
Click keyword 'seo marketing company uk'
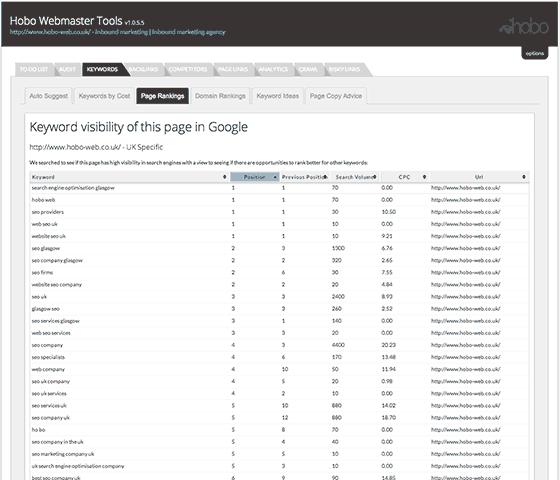(x=63, y=454)
